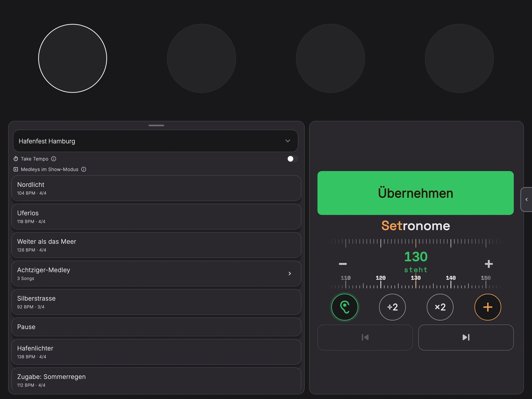Click the 120 mark on tempo dial
The height and width of the screenshot is (399, 532).
(x=381, y=278)
